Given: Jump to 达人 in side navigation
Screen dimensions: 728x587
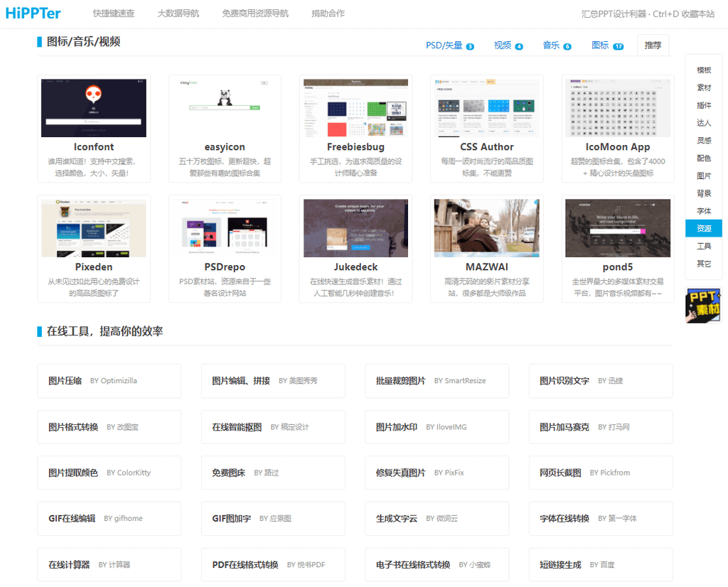Looking at the screenshot, I should point(704,123).
